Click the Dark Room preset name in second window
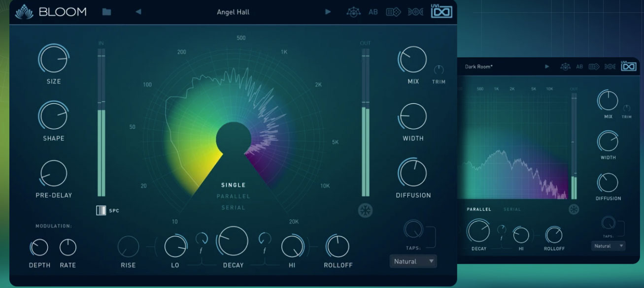 click(x=478, y=66)
